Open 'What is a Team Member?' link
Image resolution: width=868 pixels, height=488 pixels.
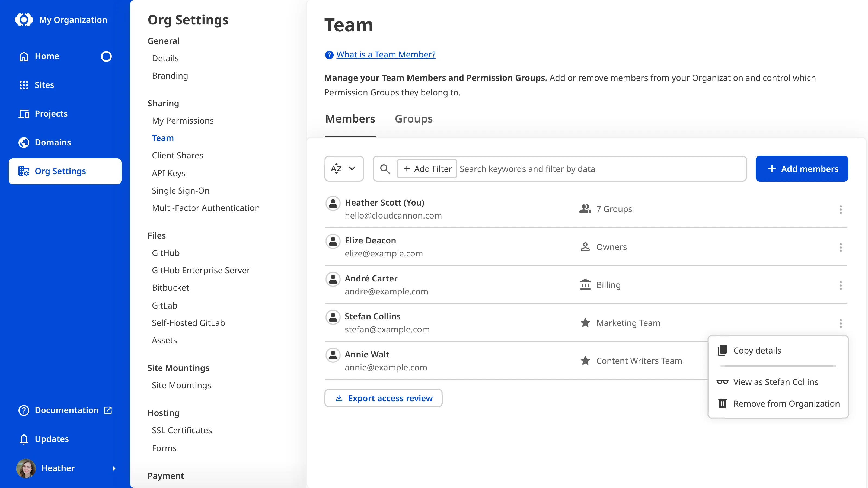click(386, 54)
